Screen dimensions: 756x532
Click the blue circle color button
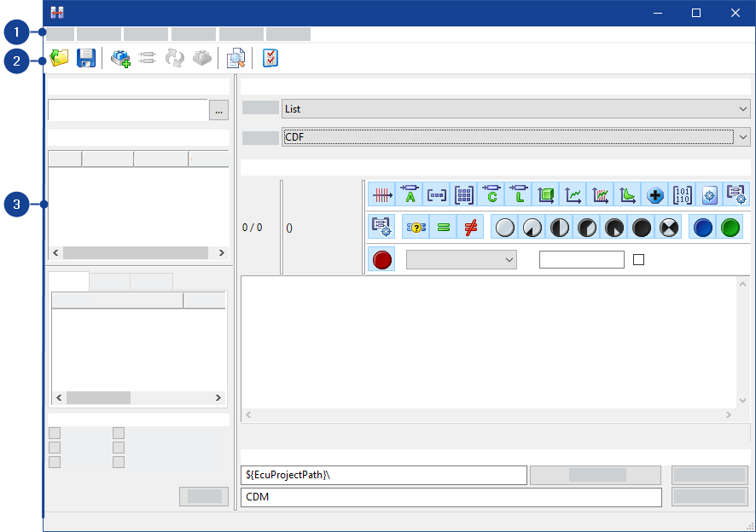tap(702, 227)
